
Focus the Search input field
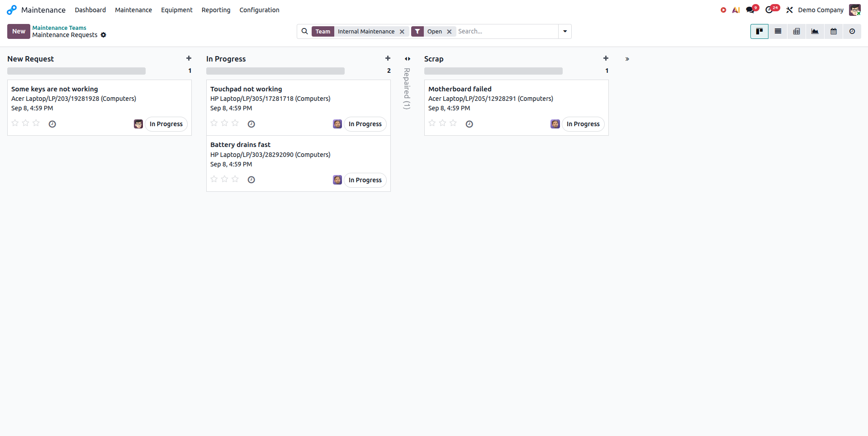click(x=507, y=31)
